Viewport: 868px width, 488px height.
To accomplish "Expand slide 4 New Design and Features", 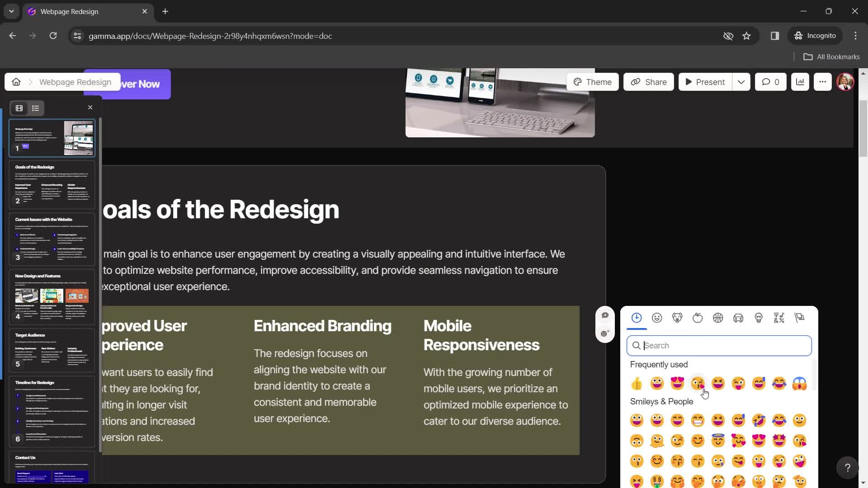I will (52, 296).
